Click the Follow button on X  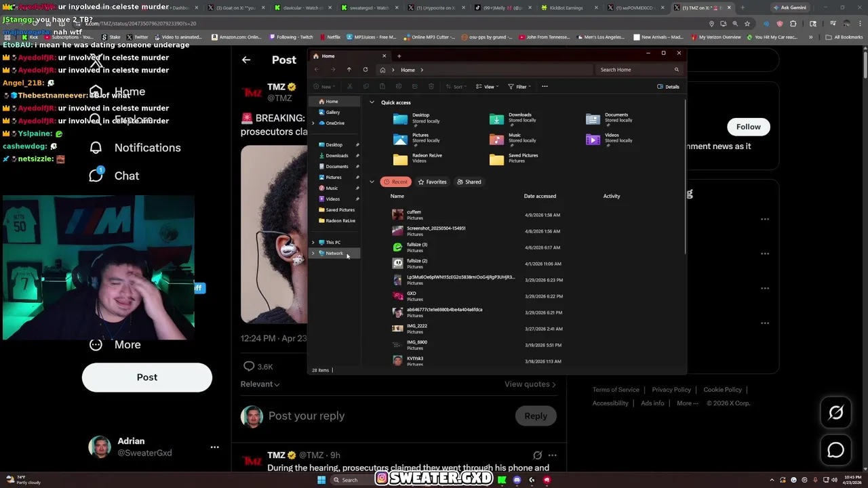(x=749, y=127)
